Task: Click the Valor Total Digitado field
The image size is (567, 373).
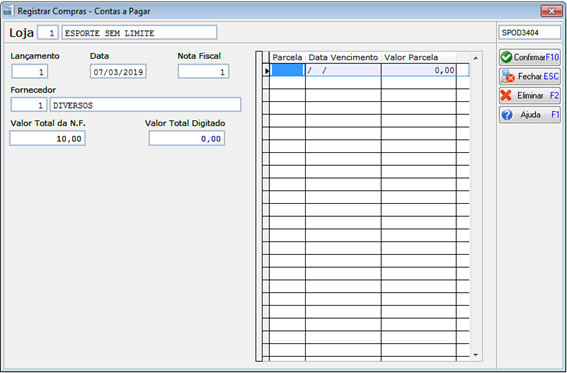Action: click(x=187, y=138)
